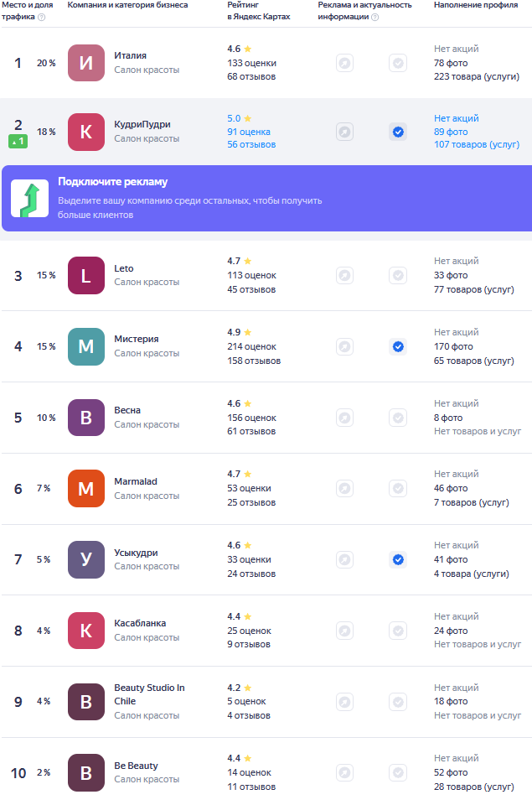Click the green rank-up badge under position 2
532x805 pixels.
coord(18,142)
